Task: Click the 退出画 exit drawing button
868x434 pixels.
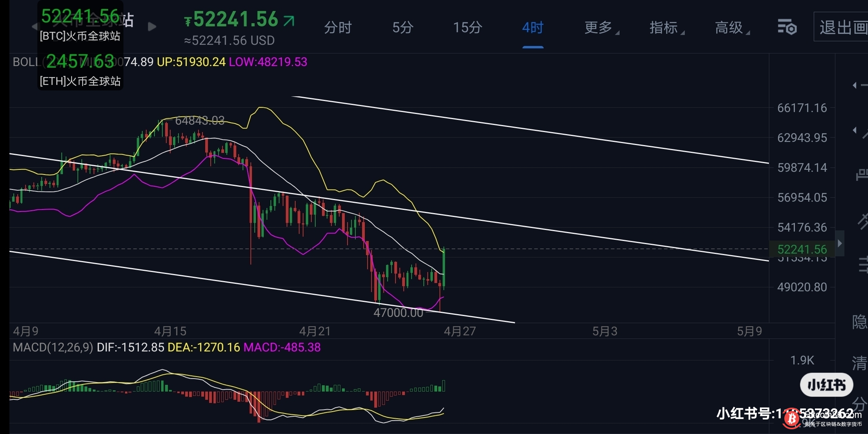Action: (842, 28)
